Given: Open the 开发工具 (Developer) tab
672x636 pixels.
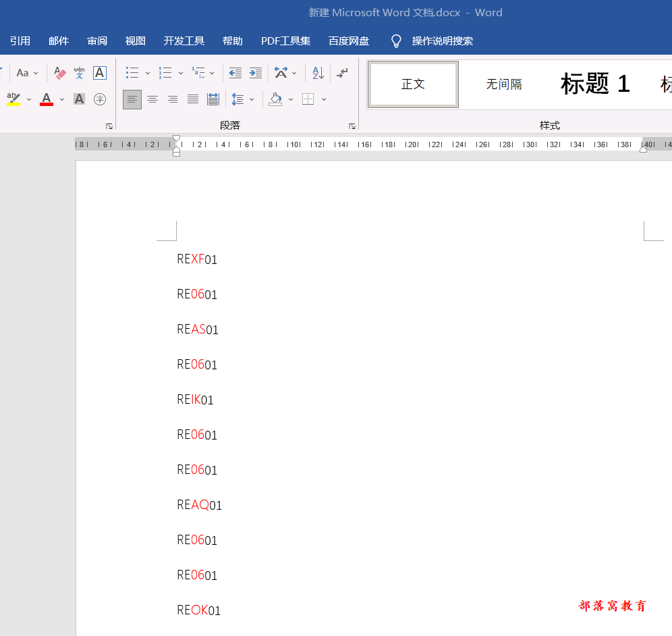Looking at the screenshot, I should coord(184,41).
